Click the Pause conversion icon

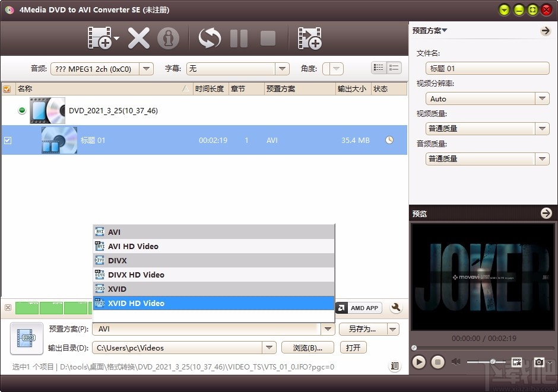(x=239, y=37)
